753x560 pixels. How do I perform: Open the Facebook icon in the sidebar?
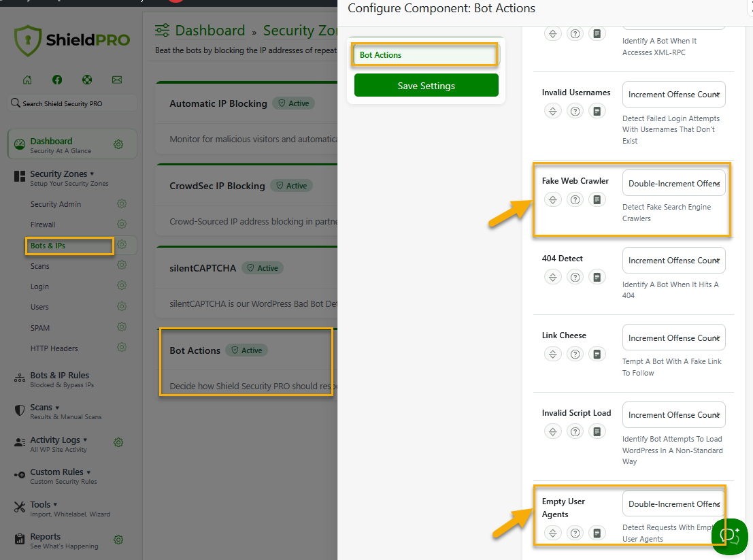(x=57, y=80)
